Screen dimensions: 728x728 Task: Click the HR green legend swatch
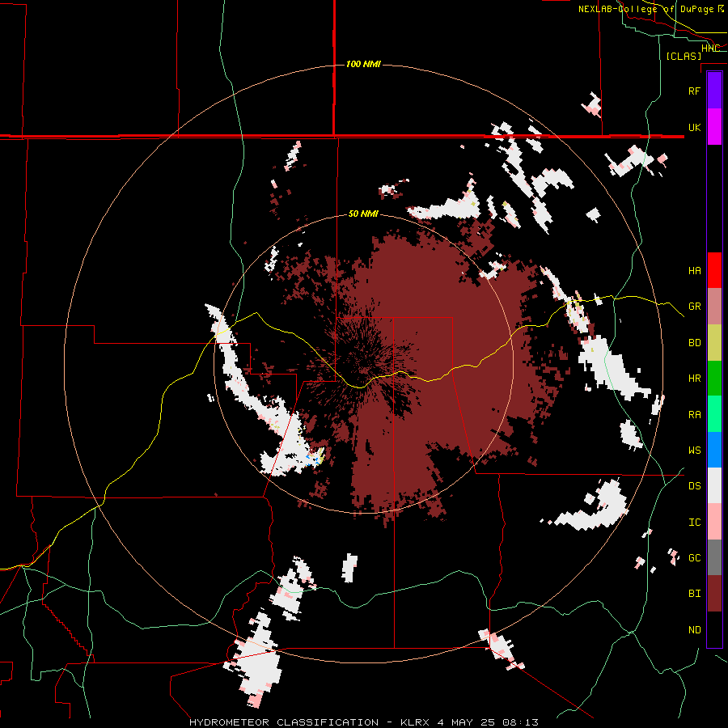[x=714, y=378]
